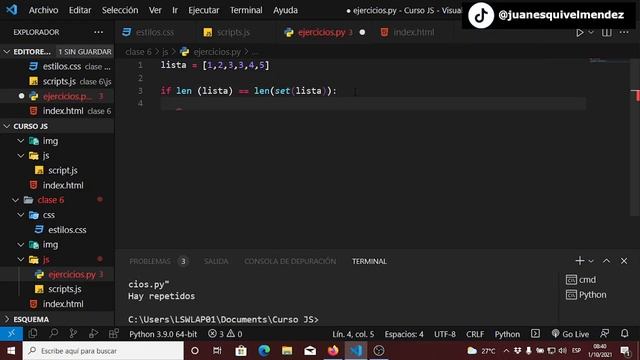This screenshot has height=360, width=640.
Task: Change encoding via UTF-8 status item
Action: pos(444,334)
